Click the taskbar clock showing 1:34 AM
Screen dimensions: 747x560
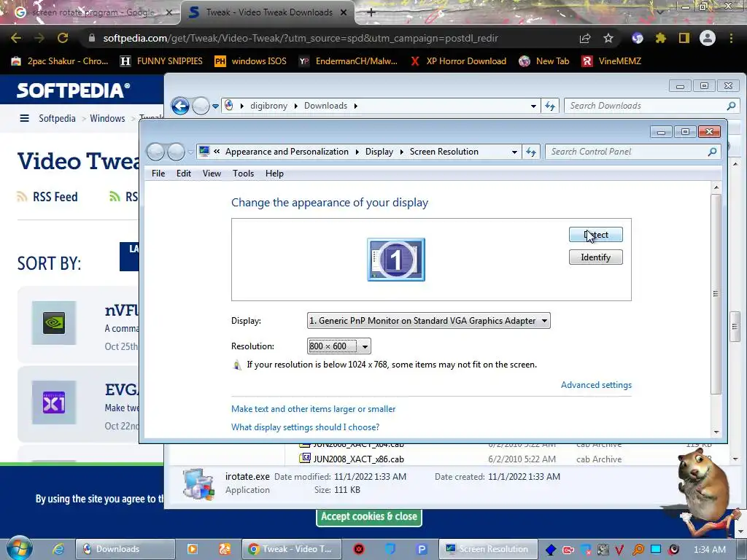(x=709, y=550)
